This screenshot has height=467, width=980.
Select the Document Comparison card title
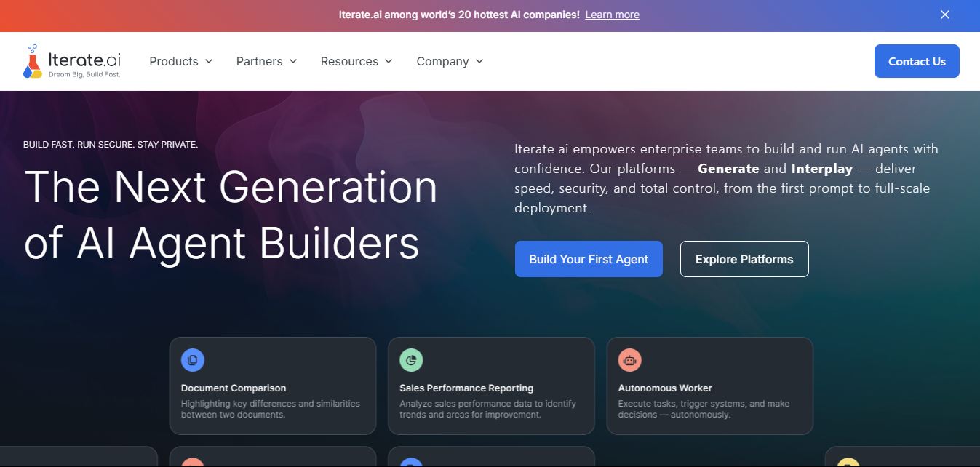click(x=234, y=388)
